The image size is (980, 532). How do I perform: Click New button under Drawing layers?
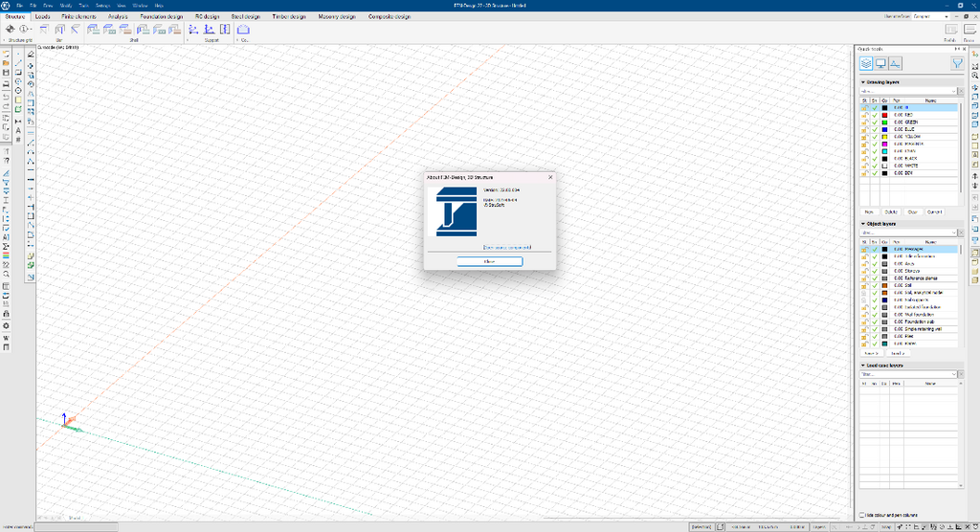(869, 211)
